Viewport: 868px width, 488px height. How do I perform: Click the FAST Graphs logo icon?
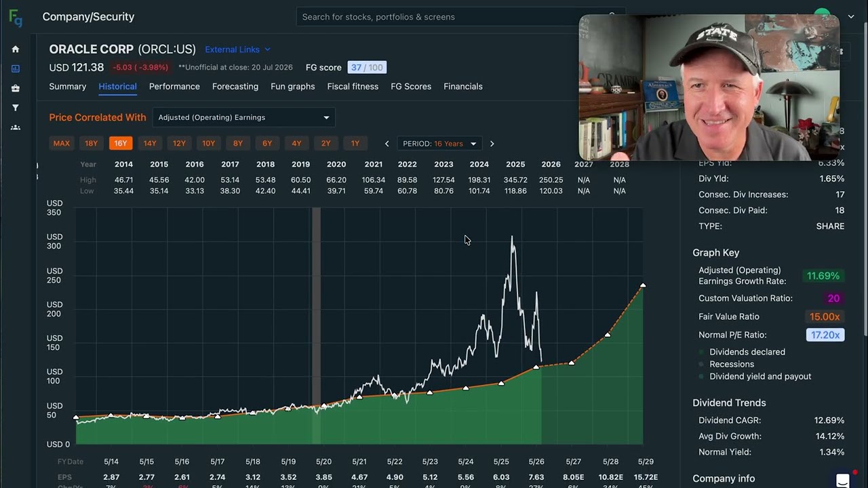(16, 18)
